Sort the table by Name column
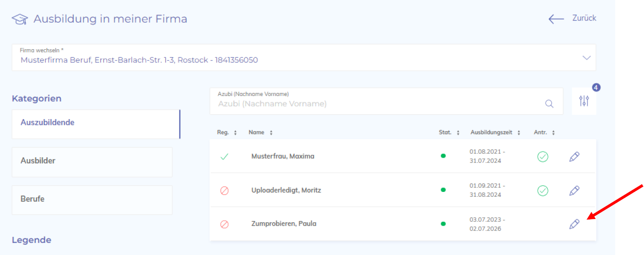 pyautogui.click(x=261, y=132)
